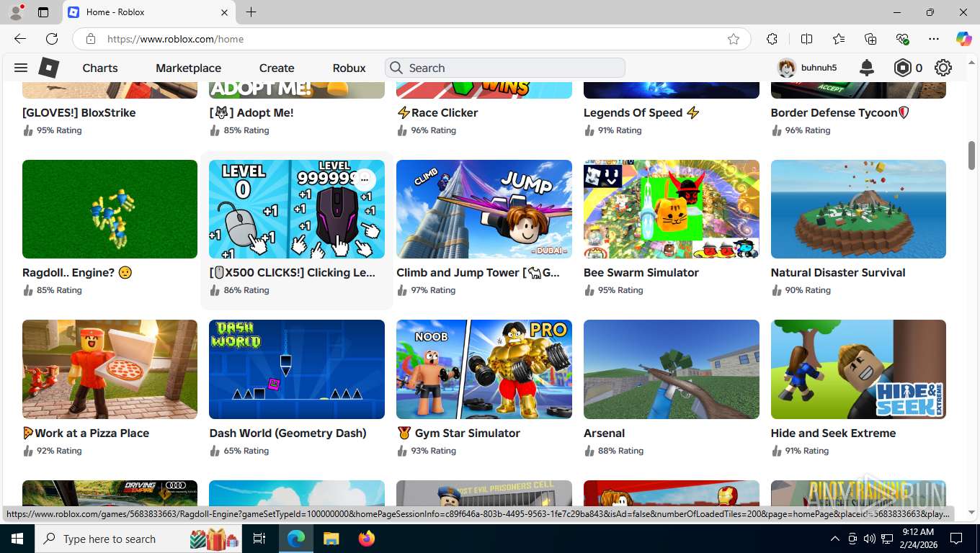This screenshot has height=553, width=980.
Task: Open Browser essentials heart icon
Action: coord(902,39)
